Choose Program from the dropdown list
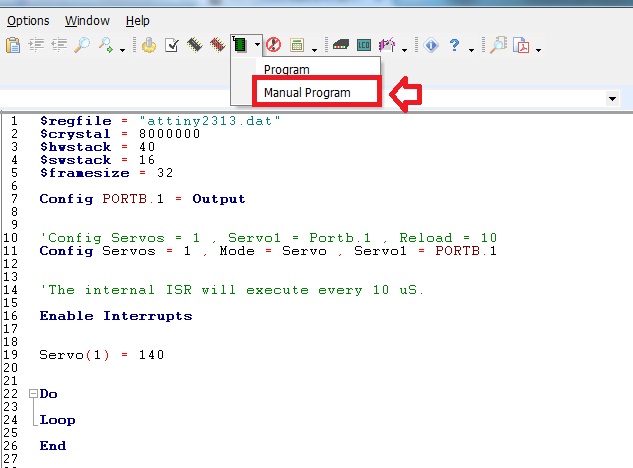The width and height of the screenshot is (633, 468). coord(287,69)
